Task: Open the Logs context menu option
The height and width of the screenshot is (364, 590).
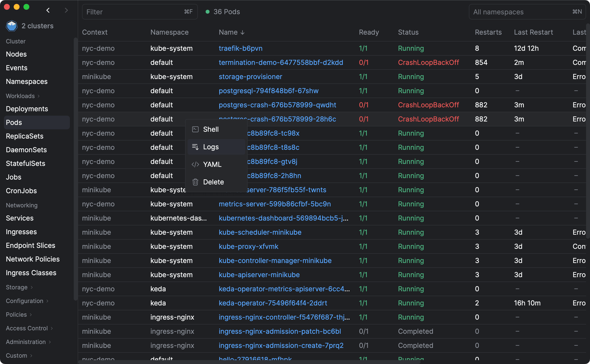Action: click(211, 147)
